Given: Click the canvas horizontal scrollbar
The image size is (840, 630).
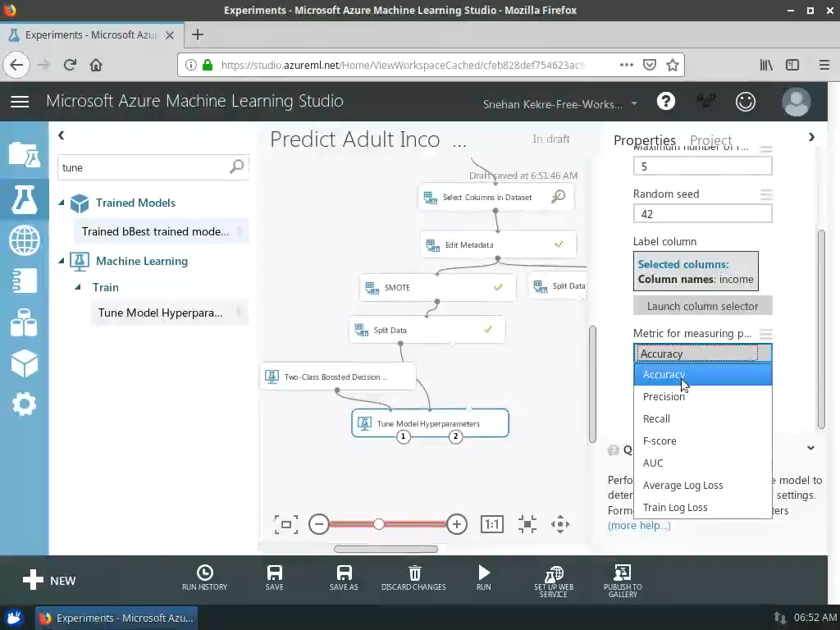Looking at the screenshot, I should [x=386, y=549].
